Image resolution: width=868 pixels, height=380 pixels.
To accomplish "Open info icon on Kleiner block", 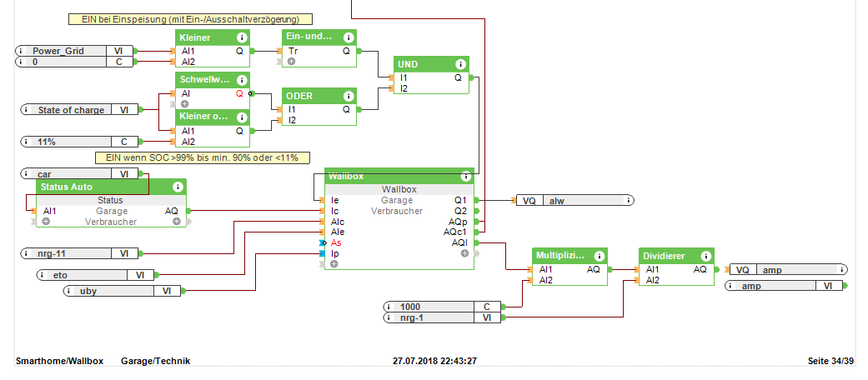I will coord(241,37).
